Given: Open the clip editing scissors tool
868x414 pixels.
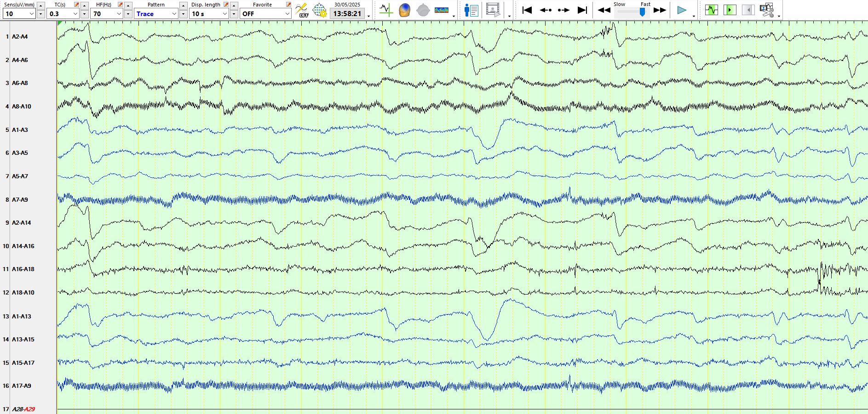Looking at the screenshot, I should (767, 10).
